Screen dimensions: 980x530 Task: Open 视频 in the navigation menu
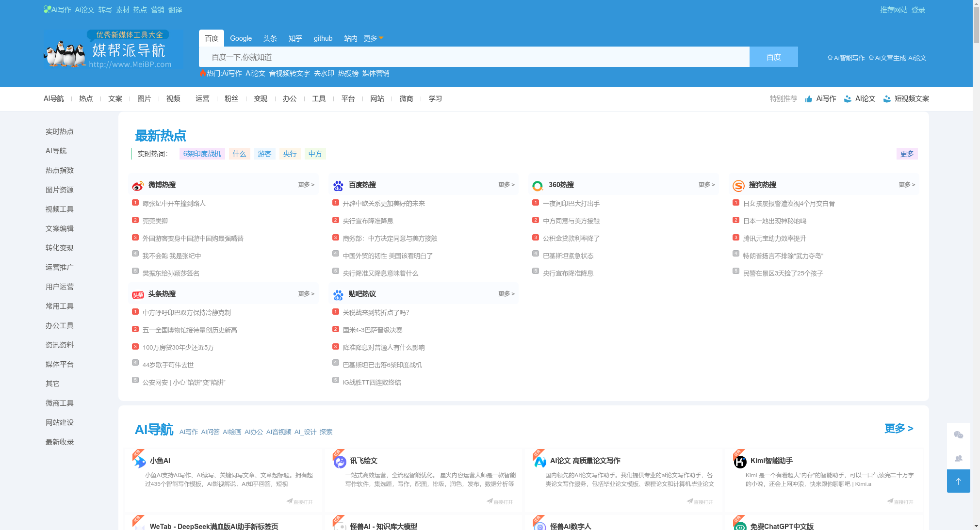(x=173, y=98)
